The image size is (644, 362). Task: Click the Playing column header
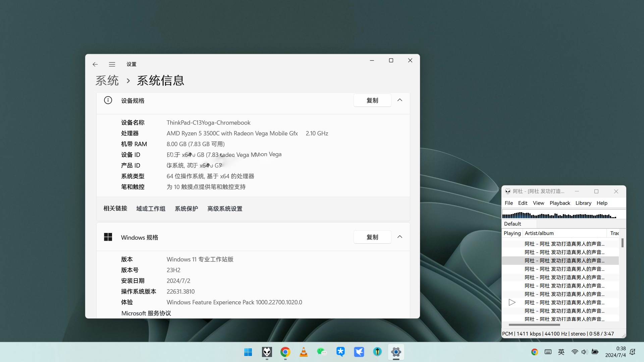pos(512,233)
